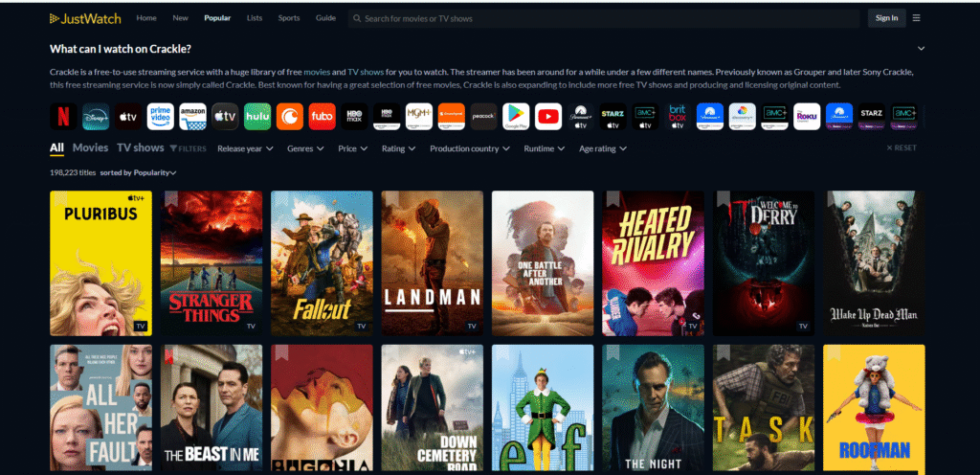Filter by the Disney+ provider icon
The width and height of the screenshot is (980, 475).
pos(96,116)
